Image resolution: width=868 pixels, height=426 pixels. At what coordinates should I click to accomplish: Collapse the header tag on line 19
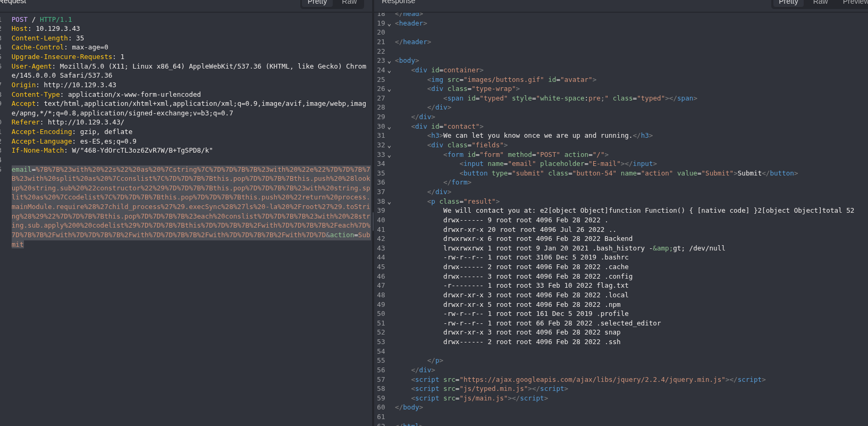(x=389, y=24)
